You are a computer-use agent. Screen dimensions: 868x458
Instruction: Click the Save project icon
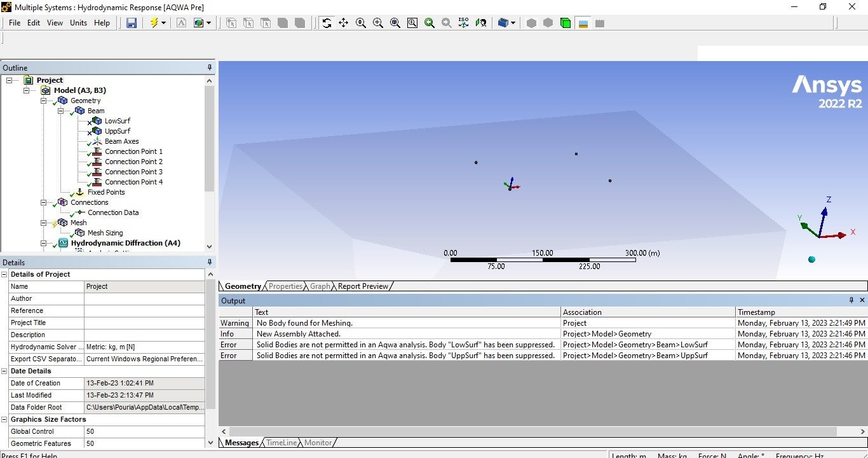[132, 23]
